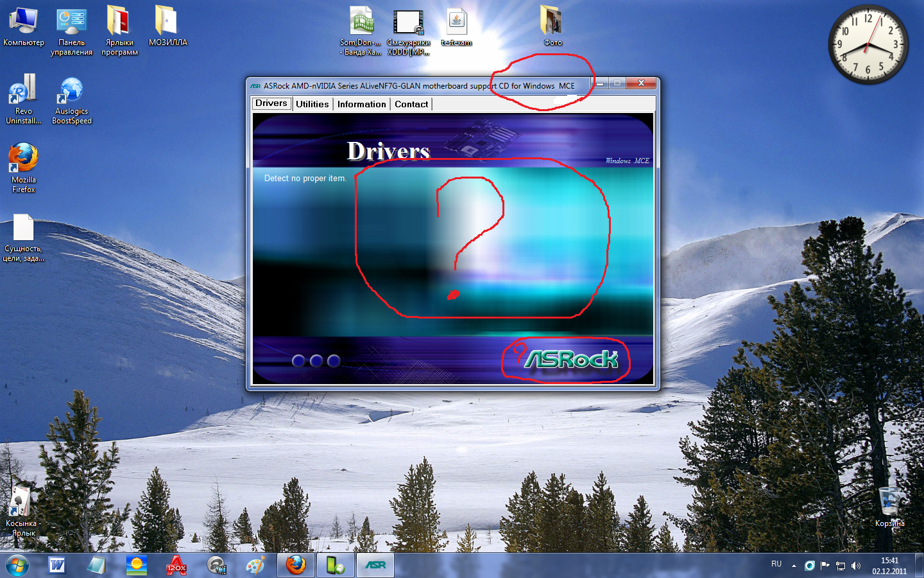Screen dimensions: 924x578
Task: Switch to the Utilities tab
Action: tap(312, 104)
